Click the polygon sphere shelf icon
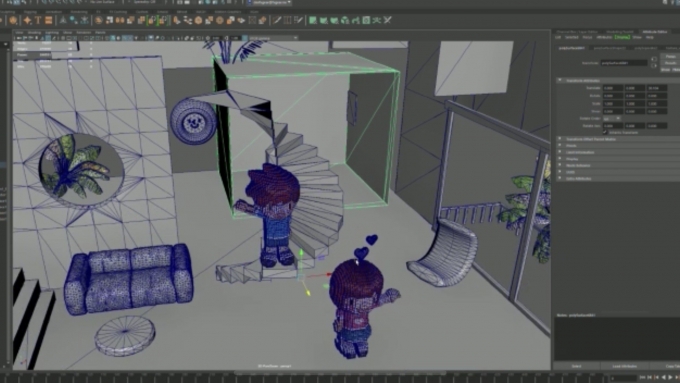The height and width of the screenshot is (383, 680). (x=13, y=20)
